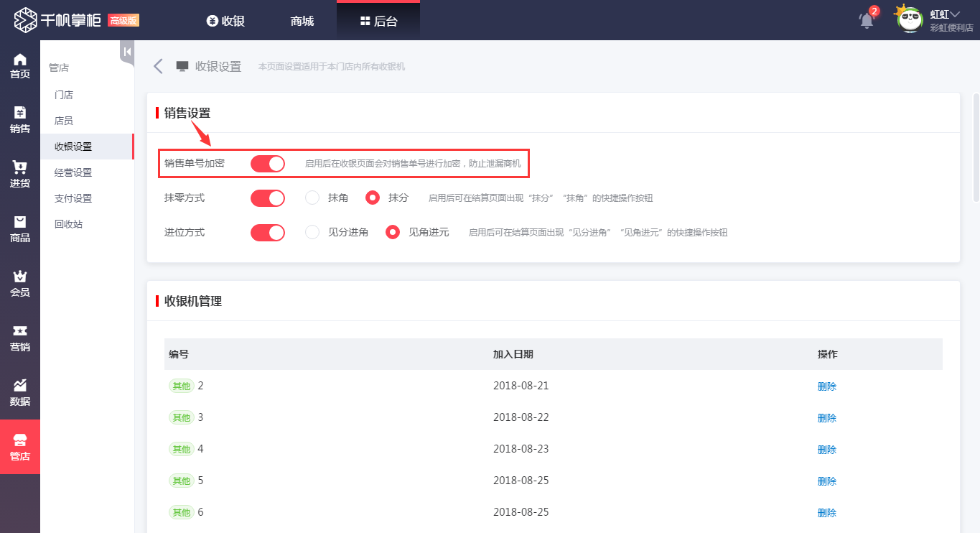Click the notification bell icon

(865, 20)
